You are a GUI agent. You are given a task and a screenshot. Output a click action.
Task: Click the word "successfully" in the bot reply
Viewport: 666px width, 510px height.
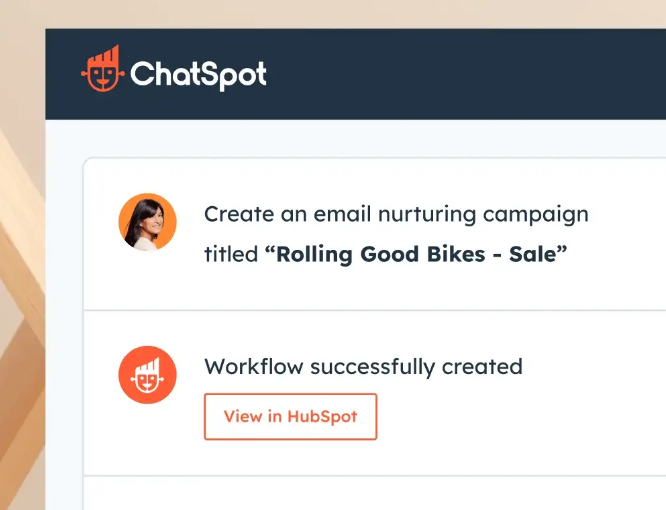(373, 367)
